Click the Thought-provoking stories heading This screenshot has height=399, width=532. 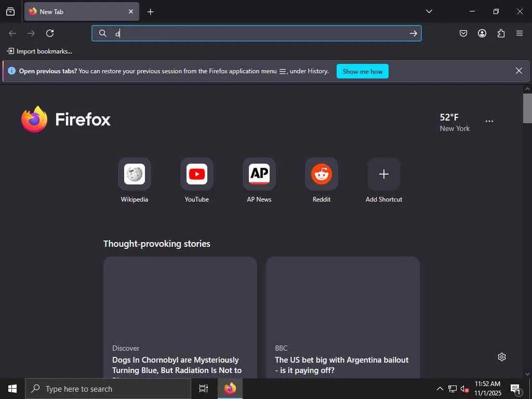click(x=157, y=244)
